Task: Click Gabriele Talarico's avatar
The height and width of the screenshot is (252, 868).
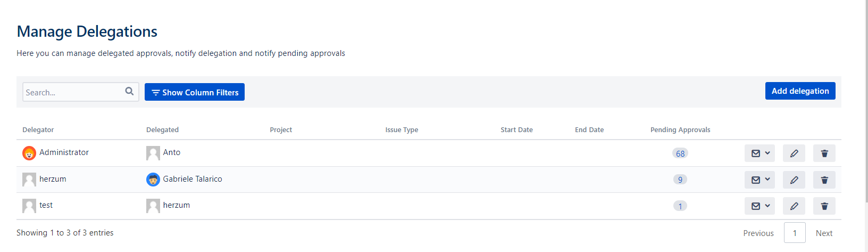Action: tap(153, 180)
